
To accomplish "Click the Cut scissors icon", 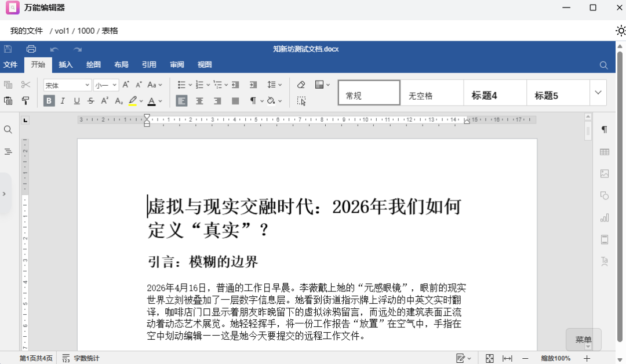I will pos(26,85).
